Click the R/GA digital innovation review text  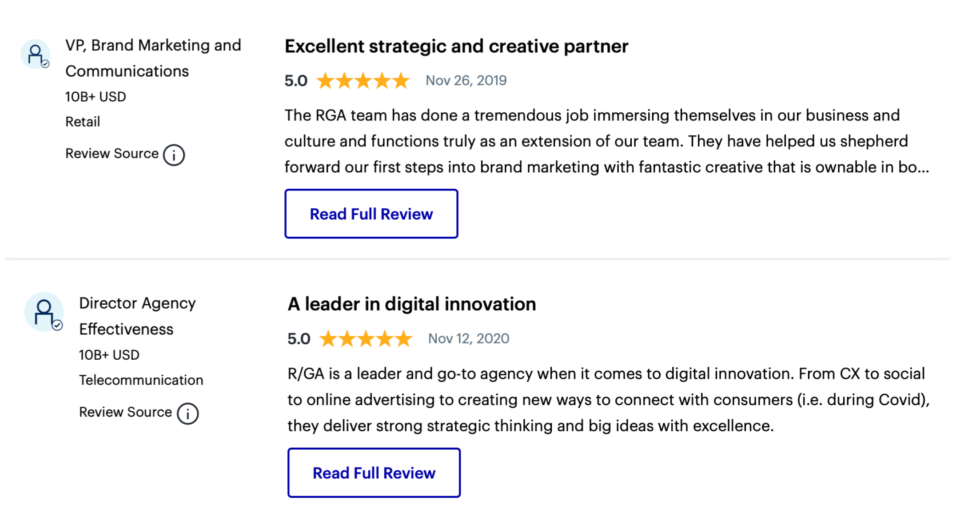click(608, 400)
